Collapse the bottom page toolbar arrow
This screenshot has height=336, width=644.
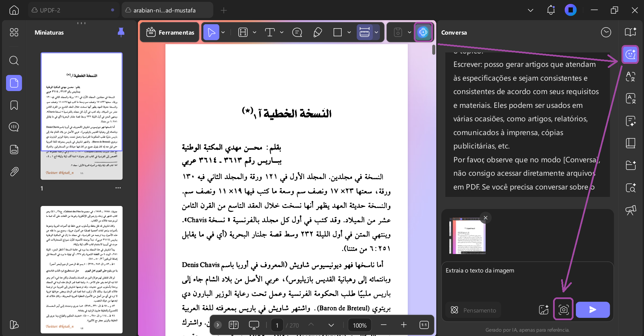[x=218, y=325]
